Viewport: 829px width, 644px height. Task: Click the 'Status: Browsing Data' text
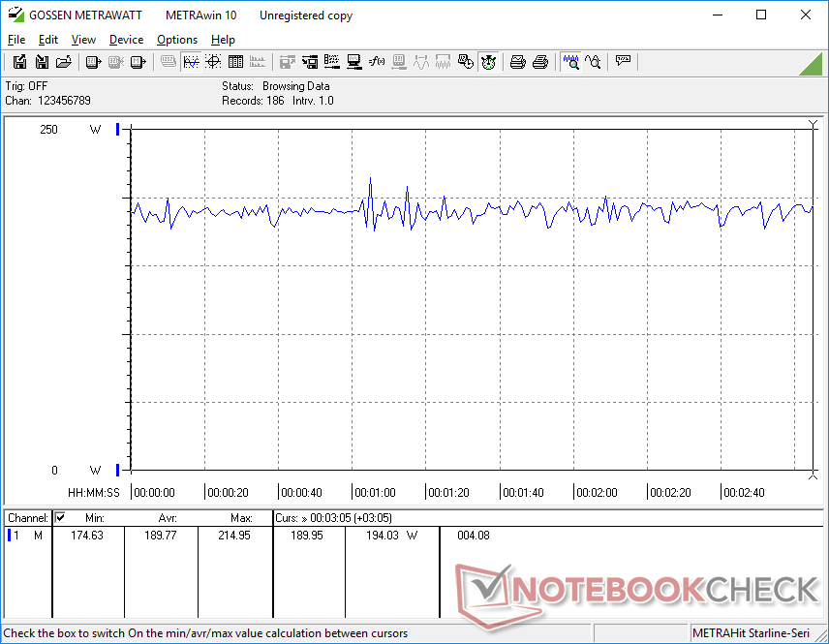point(275,85)
